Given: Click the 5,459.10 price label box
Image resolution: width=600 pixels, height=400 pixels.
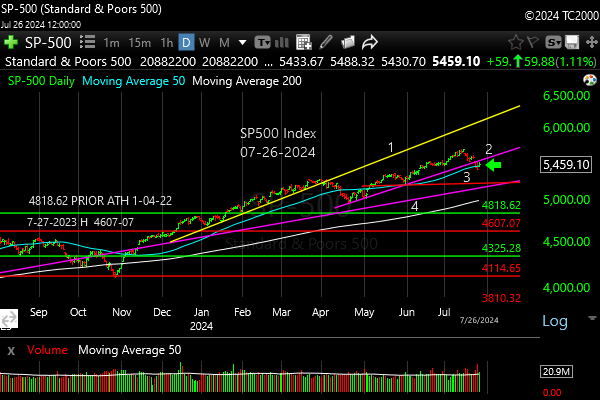Looking at the screenshot, I should (566, 165).
